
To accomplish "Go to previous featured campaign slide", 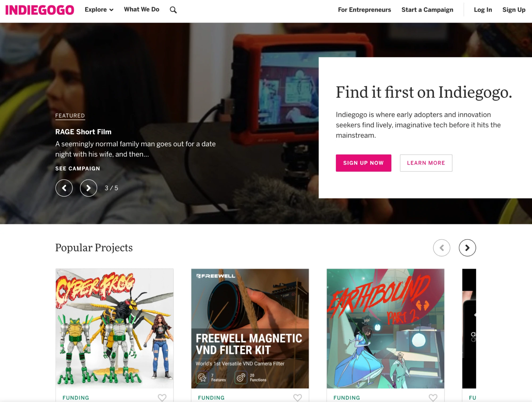I will 64,188.
